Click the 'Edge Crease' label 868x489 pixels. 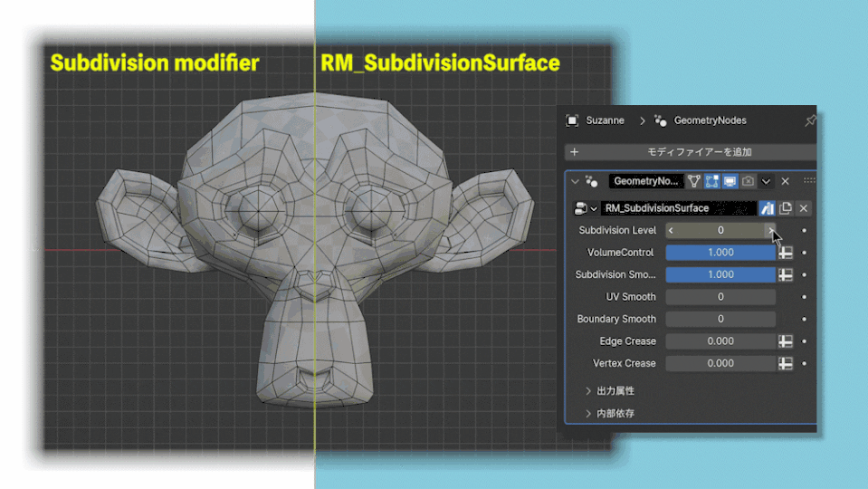[x=628, y=341]
